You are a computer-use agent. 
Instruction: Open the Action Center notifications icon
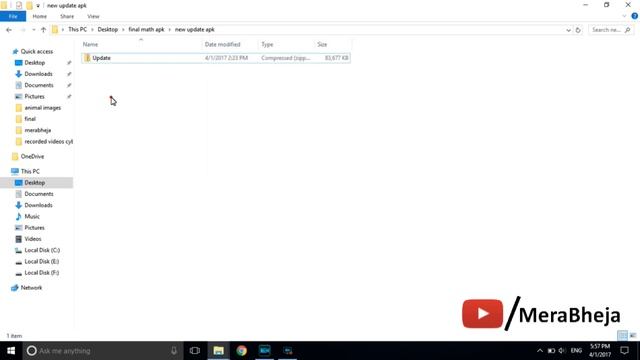tap(624, 351)
